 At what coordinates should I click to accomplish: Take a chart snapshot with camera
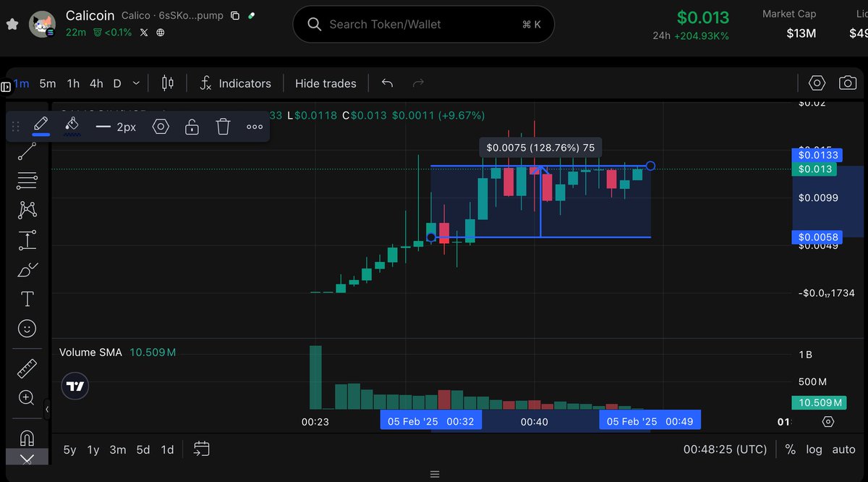848,83
